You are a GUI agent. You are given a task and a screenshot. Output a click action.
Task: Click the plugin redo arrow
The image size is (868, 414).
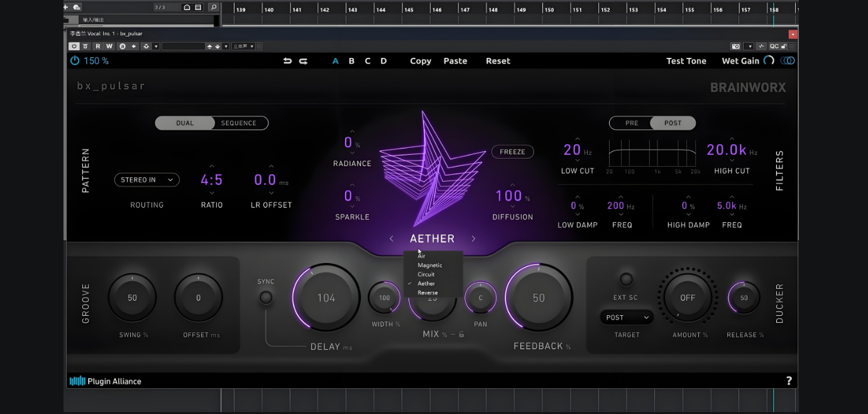[303, 61]
